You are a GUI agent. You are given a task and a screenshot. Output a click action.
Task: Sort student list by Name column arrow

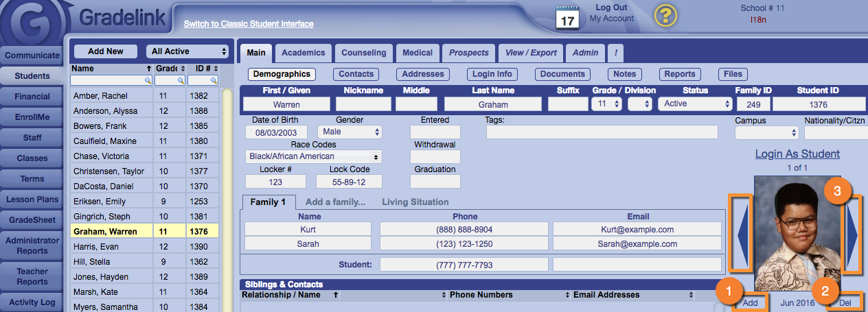pyautogui.click(x=148, y=69)
